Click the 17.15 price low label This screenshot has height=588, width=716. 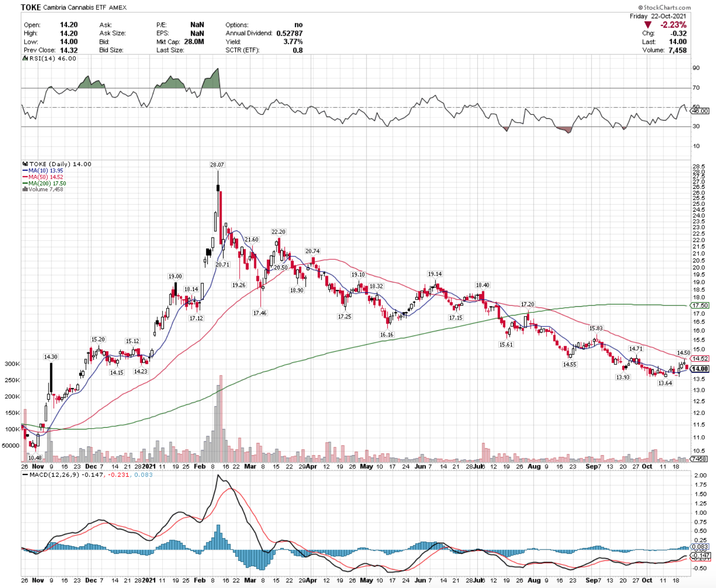[x=456, y=318]
